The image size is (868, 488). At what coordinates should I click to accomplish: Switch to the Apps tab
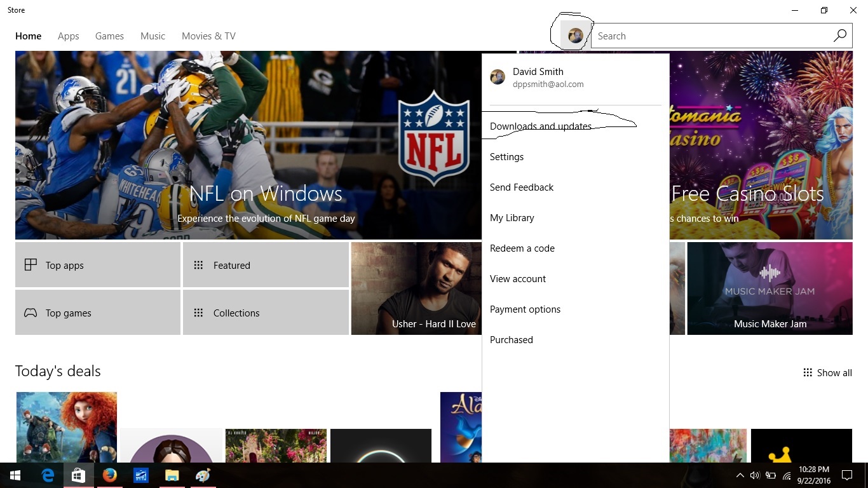click(x=69, y=36)
